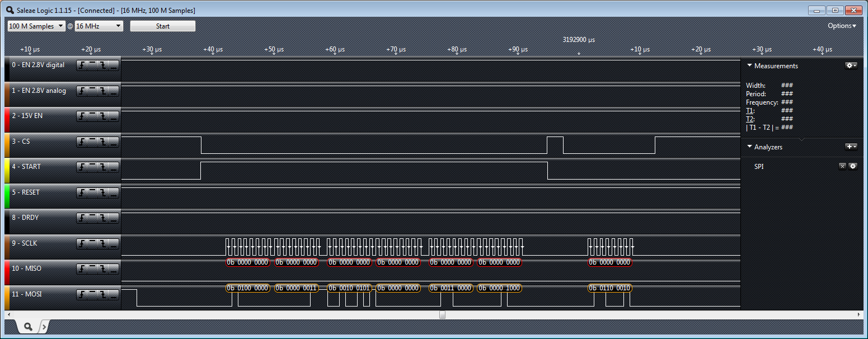The width and height of the screenshot is (868, 339).
Task: Set high level trigger on 15V EN channel
Action: 92,116
